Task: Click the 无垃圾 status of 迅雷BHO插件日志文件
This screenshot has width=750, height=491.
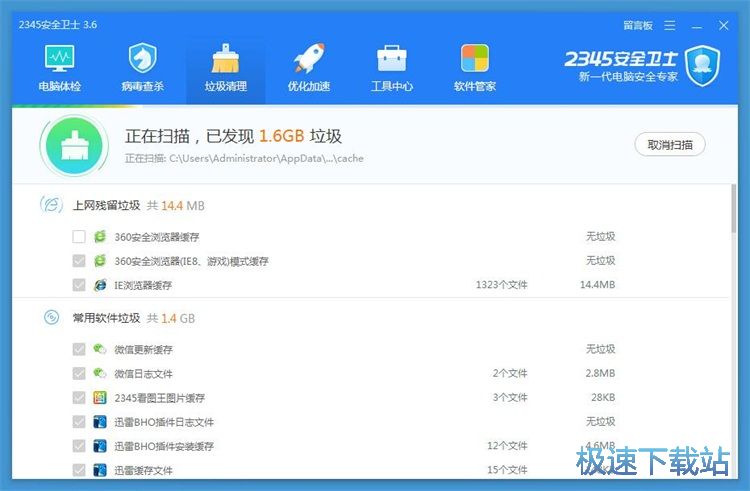Action: [x=601, y=422]
